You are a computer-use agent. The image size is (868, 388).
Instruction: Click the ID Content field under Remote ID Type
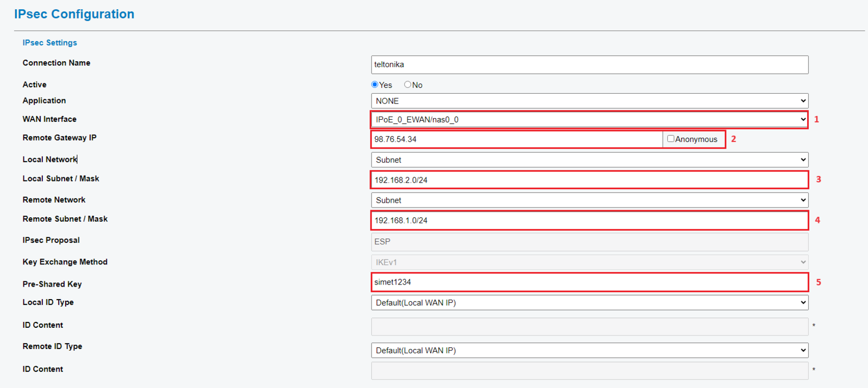point(589,371)
